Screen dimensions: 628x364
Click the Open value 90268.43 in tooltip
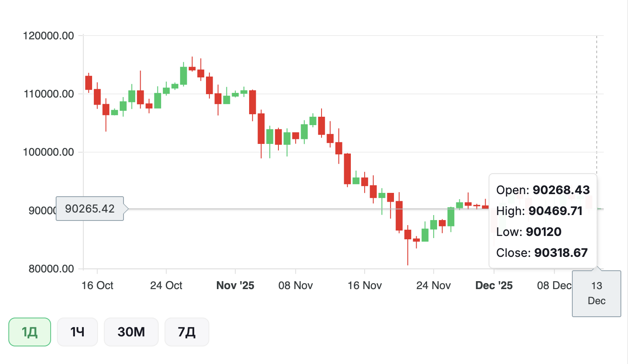tap(561, 190)
